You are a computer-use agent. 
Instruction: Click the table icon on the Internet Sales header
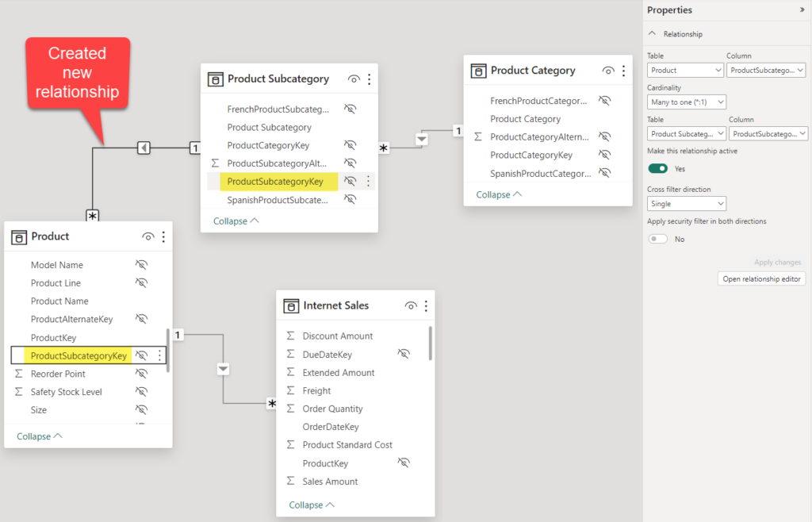tap(293, 305)
